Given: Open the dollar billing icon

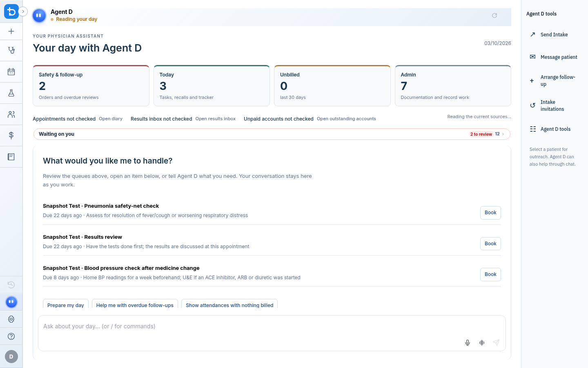Looking at the screenshot, I should pyautogui.click(x=11, y=135).
